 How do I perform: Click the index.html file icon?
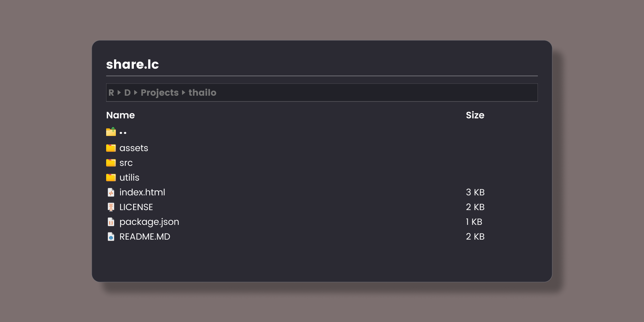click(111, 192)
